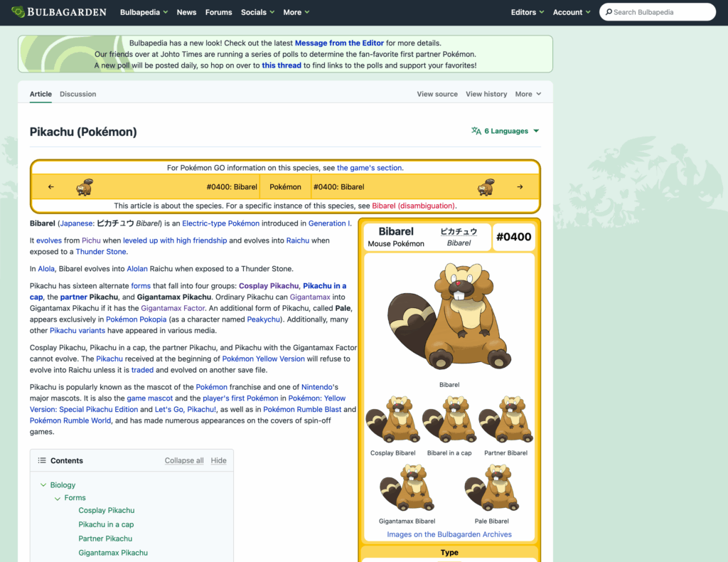Open the Let's Go, Pikachu! link
The image size is (728, 562).
click(x=186, y=409)
